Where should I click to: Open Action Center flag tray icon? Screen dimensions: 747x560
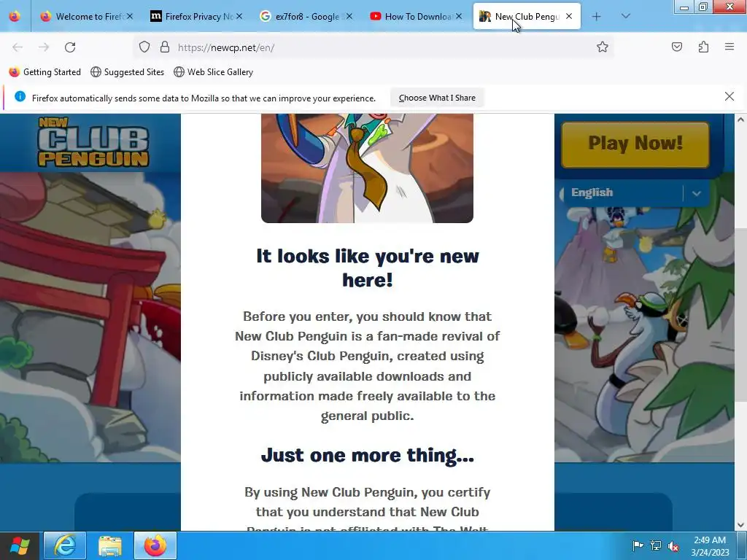638,545
